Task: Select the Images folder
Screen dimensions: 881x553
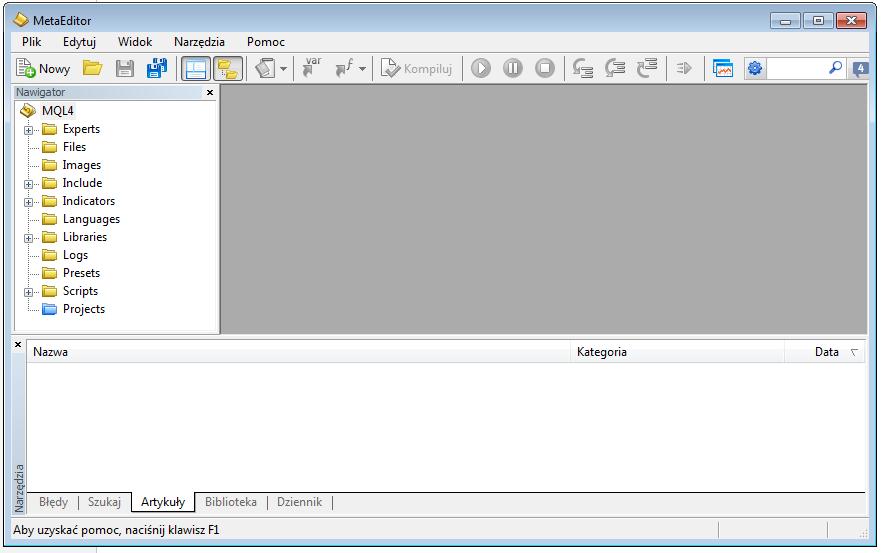Action: point(81,165)
